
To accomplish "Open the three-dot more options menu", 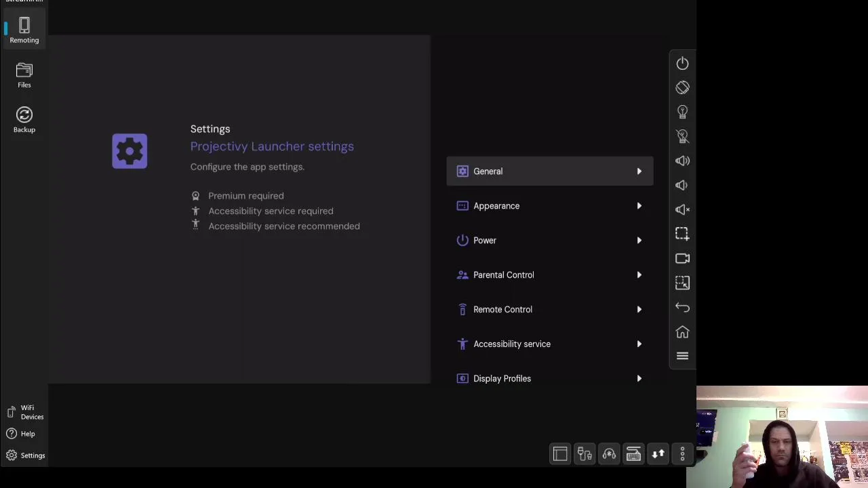I will tap(682, 454).
